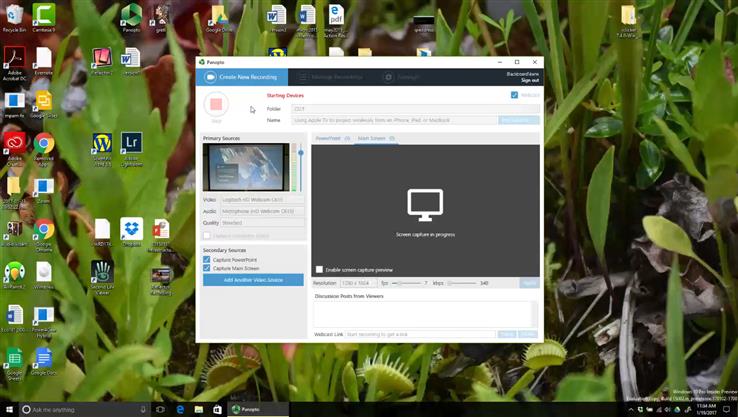Image resolution: width=738 pixels, height=417 pixels.
Task: Open the Panopto desktop shortcut
Action: [x=131, y=18]
